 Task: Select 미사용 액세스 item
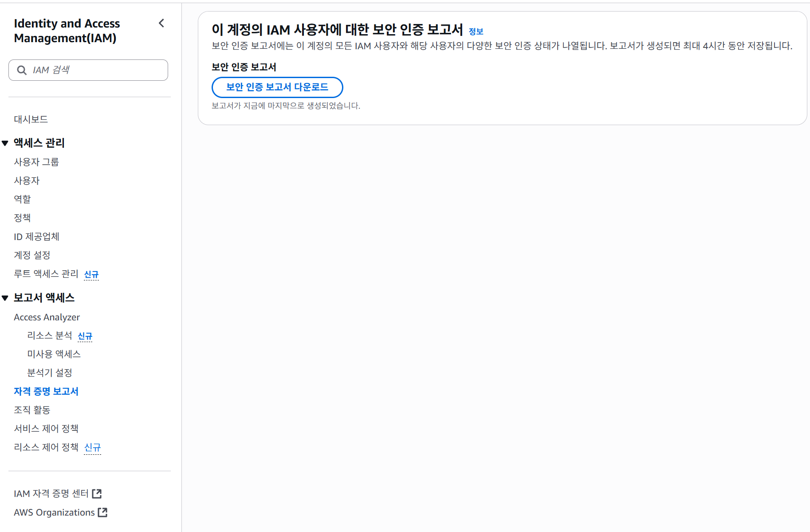(54, 354)
